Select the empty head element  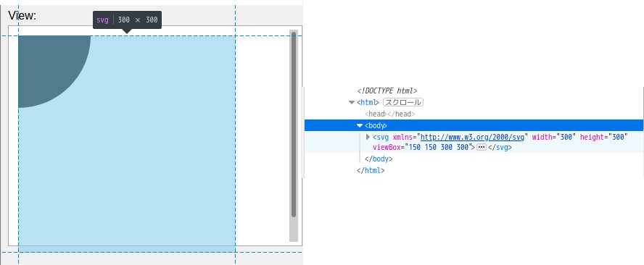389,114
